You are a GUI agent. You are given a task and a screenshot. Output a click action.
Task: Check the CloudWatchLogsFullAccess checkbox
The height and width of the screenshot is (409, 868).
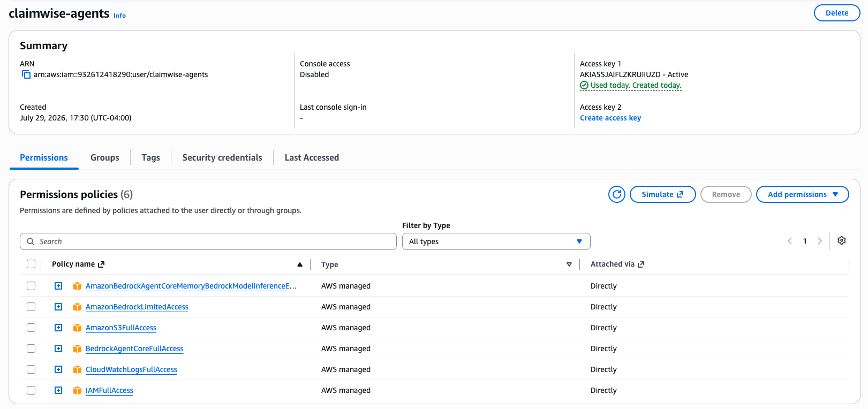[x=31, y=369]
